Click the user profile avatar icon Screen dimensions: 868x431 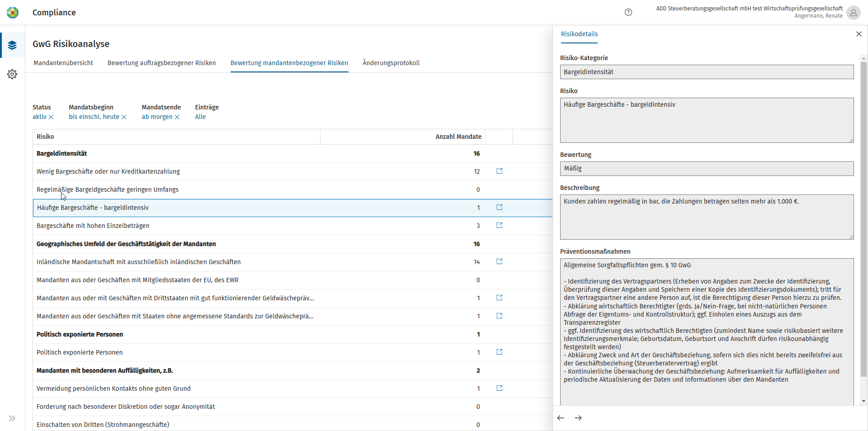coord(853,13)
